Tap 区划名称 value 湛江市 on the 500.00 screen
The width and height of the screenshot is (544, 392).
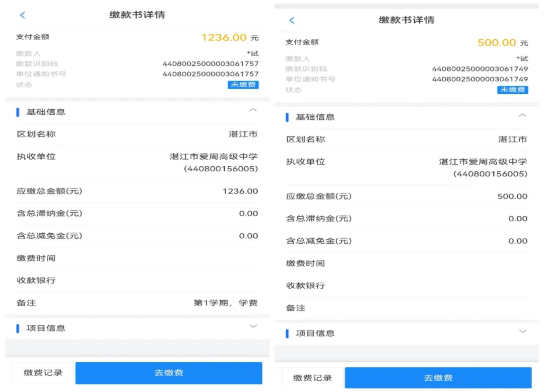pyautogui.click(x=512, y=140)
